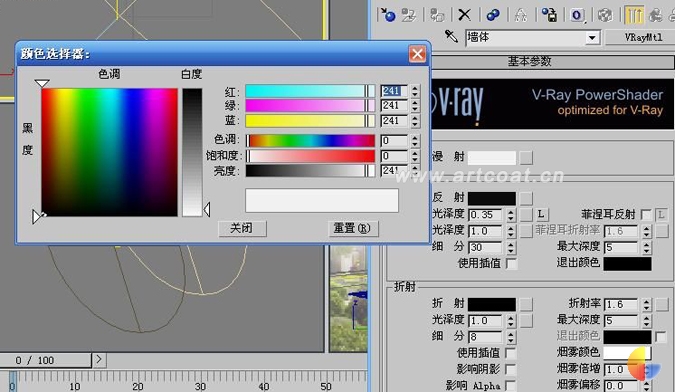This screenshot has width=675, height=392.
Task: Open the Material ID Channel flyout
Action: point(577,15)
